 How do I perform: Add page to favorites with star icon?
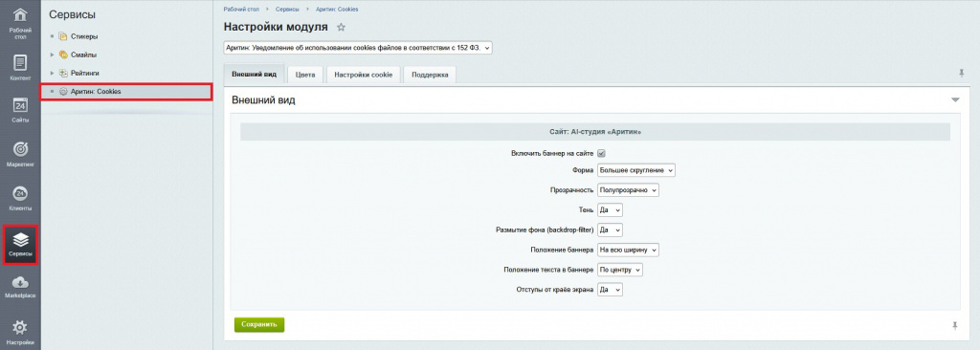point(341,27)
